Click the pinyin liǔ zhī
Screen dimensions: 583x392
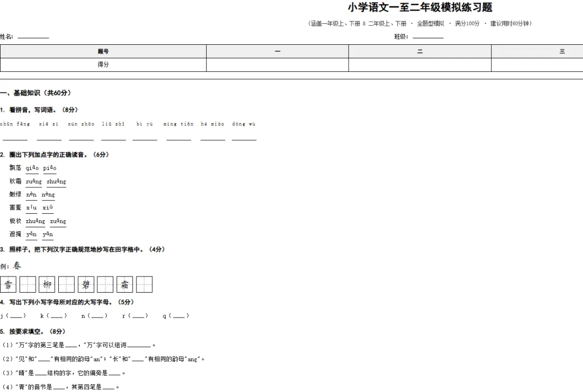[113, 124]
